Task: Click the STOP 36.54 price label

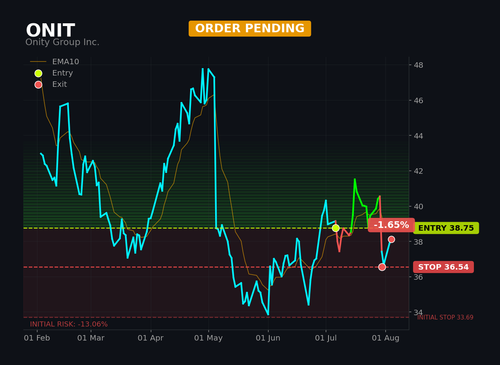Action: (x=443, y=267)
